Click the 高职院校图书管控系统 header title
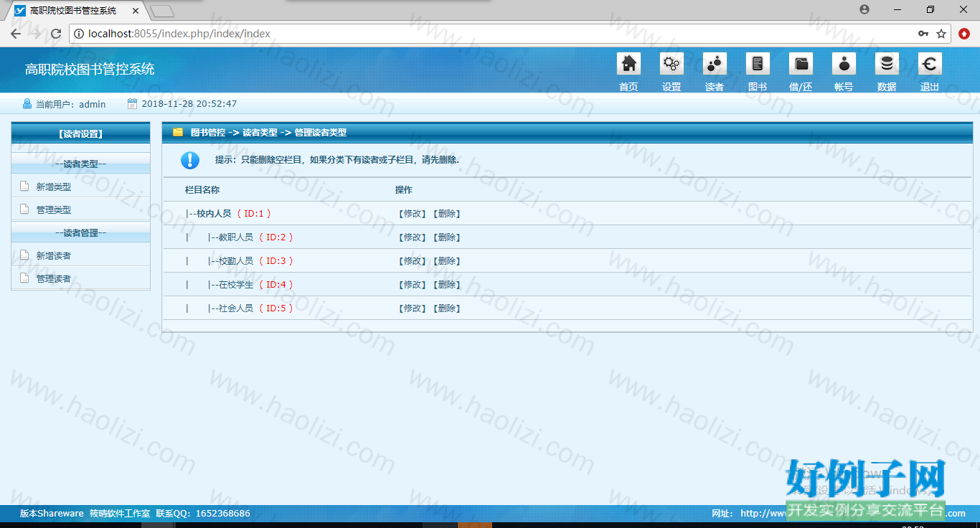 (90, 70)
